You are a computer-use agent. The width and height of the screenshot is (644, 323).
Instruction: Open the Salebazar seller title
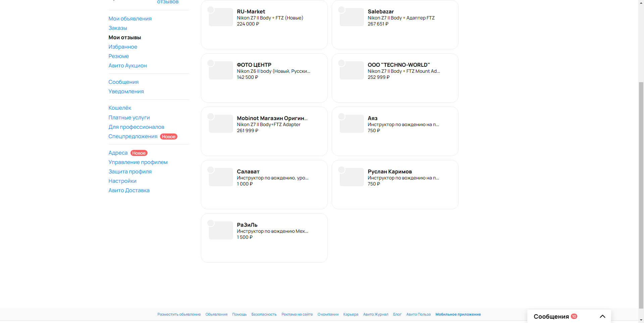[x=381, y=11]
